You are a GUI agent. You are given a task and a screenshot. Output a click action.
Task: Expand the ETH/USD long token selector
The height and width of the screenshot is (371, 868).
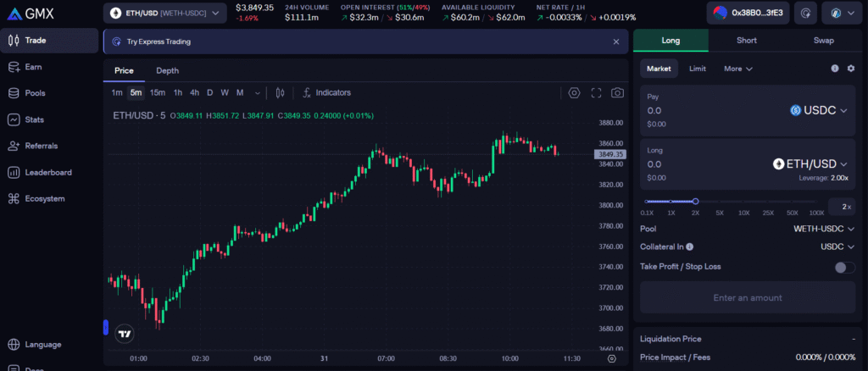[810, 164]
